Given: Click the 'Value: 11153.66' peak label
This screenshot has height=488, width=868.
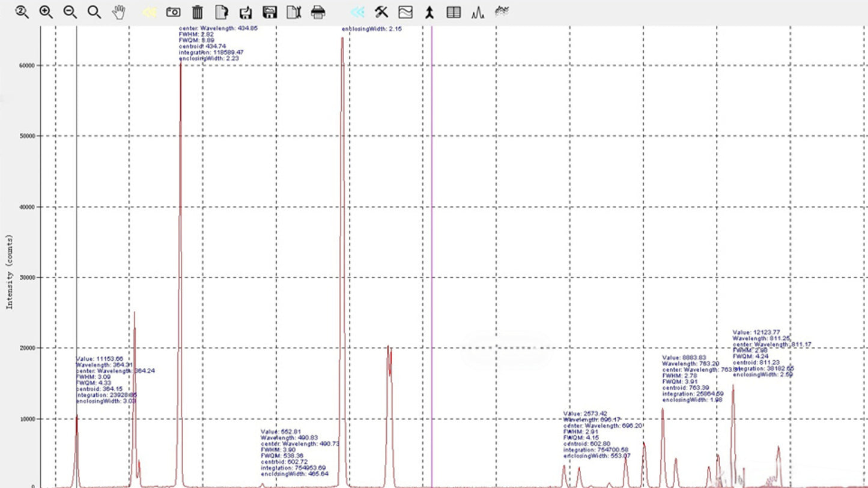Looking at the screenshot, I should pyautogui.click(x=100, y=359).
